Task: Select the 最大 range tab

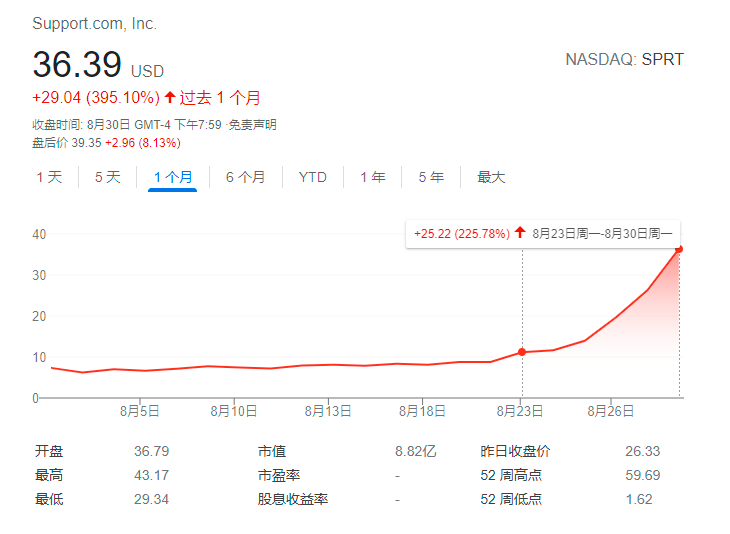Action: click(x=491, y=177)
